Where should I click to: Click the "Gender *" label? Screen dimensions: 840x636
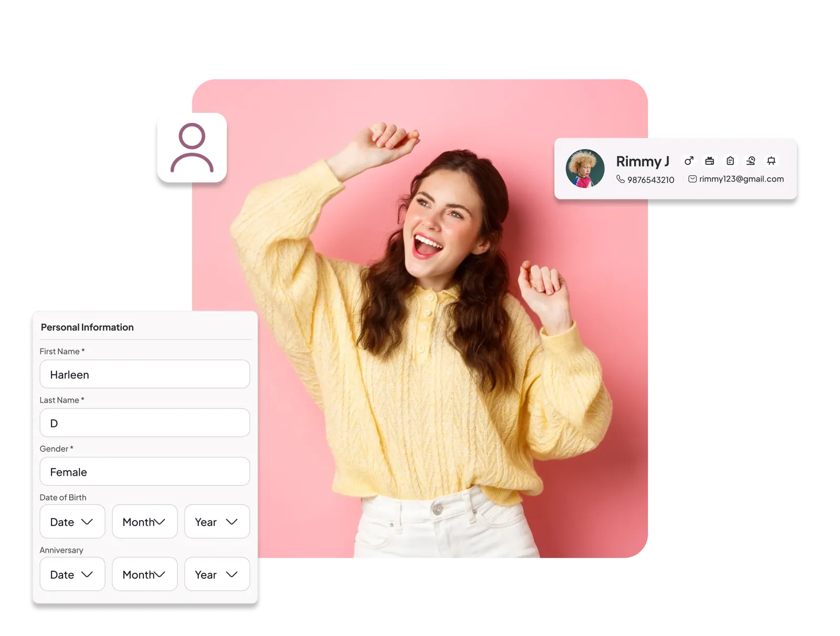[x=57, y=449]
